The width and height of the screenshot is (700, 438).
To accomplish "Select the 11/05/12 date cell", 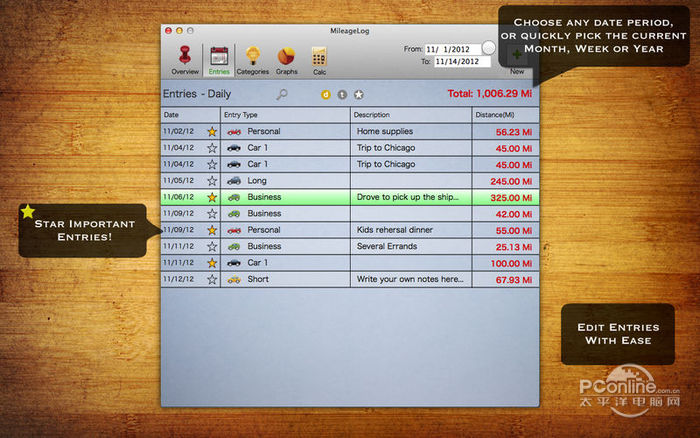I will (179, 180).
